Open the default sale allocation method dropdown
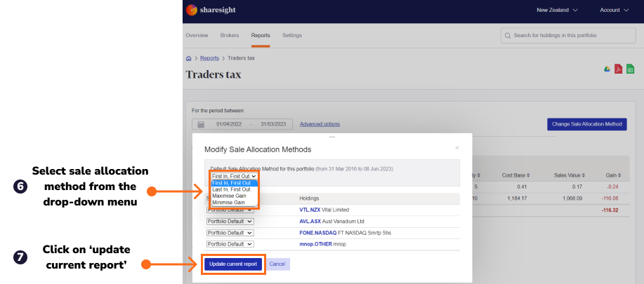 (234, 176)
